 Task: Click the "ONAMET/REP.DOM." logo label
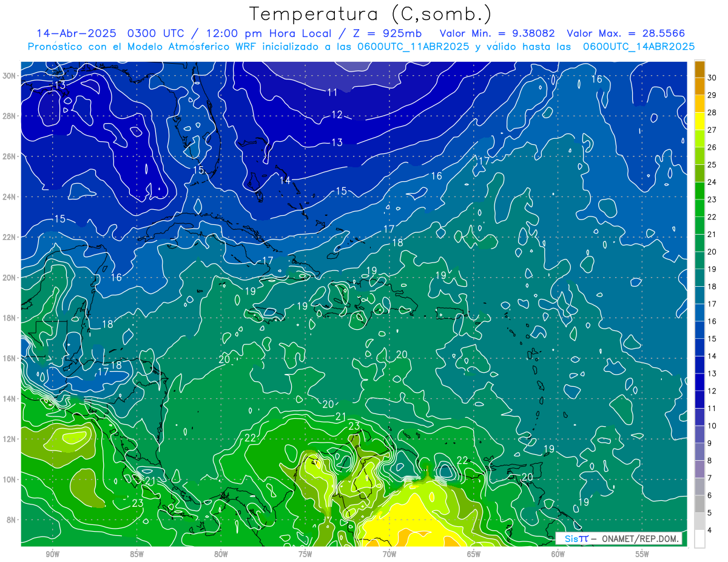[640, 538]
